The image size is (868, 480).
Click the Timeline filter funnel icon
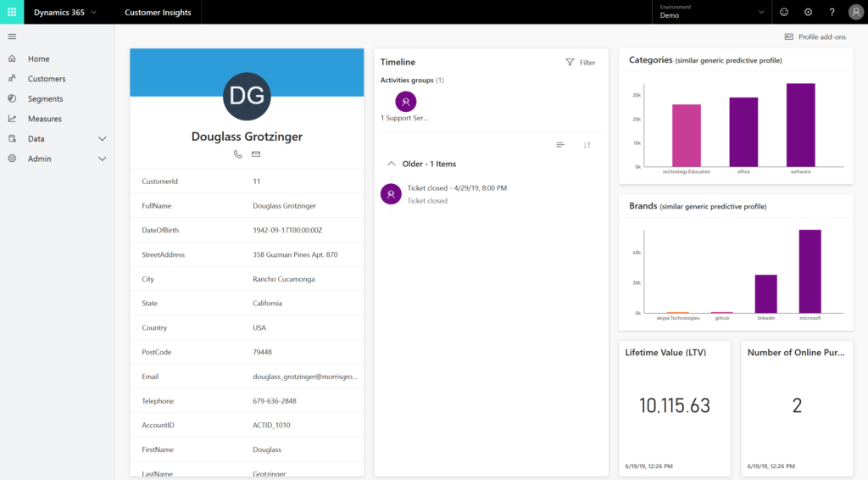point(570,63)
